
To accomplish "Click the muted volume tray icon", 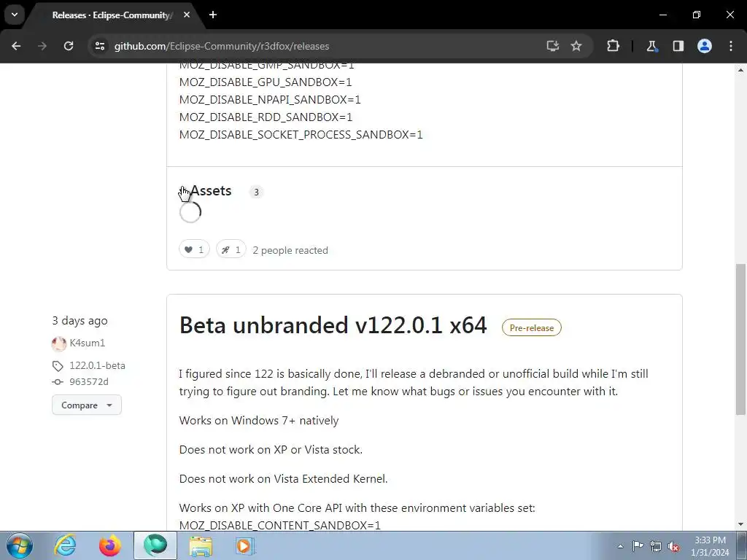I will point(673,546).
